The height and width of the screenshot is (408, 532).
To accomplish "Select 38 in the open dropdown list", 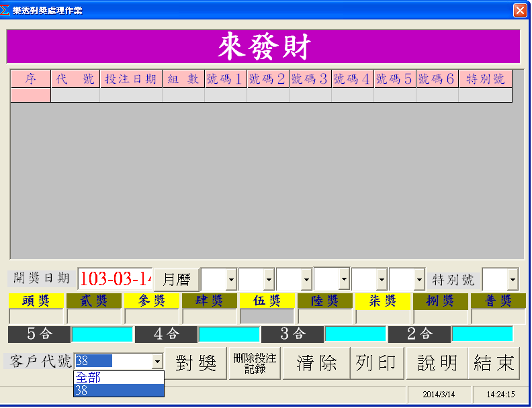I will (x=119, y=390).
